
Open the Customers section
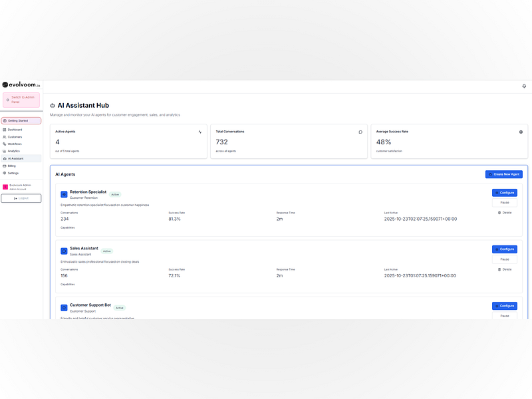[x=15, y=137]
